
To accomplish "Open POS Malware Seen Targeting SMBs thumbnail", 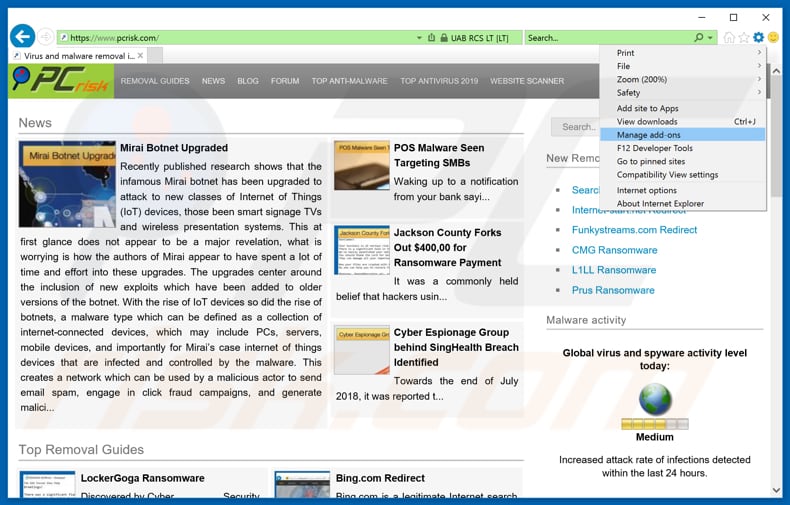I will (362, 165).
